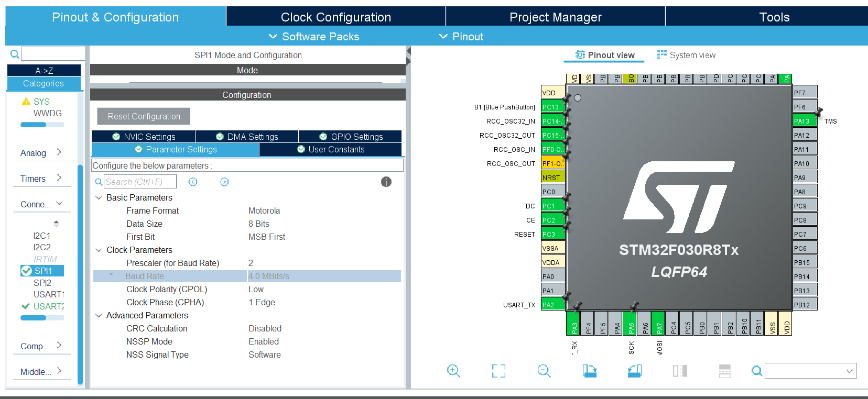Collapse Clock Parameters section
The width and height of the screenshot is (868, 399).
point(99,250)
